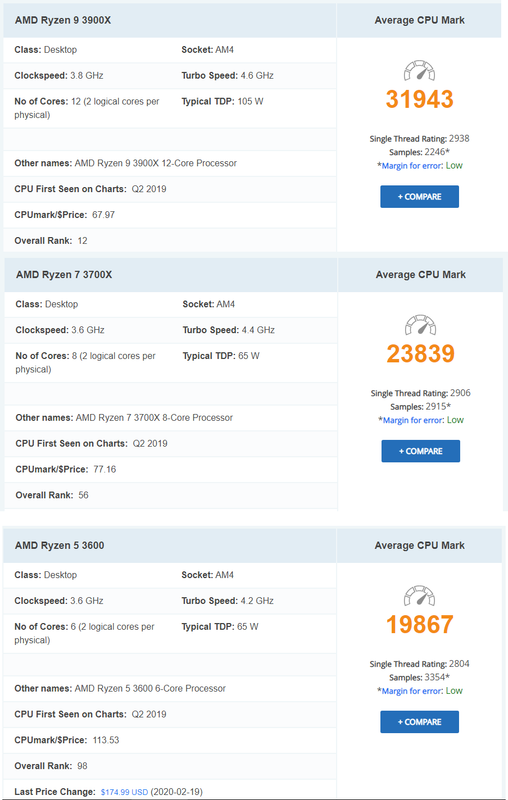The height and width of the screenshot is (800, 508).
Task: Click Clockspeed: 3.6 GHz in 3700X card
Action: pyautogui.click(x=60, y=330)
